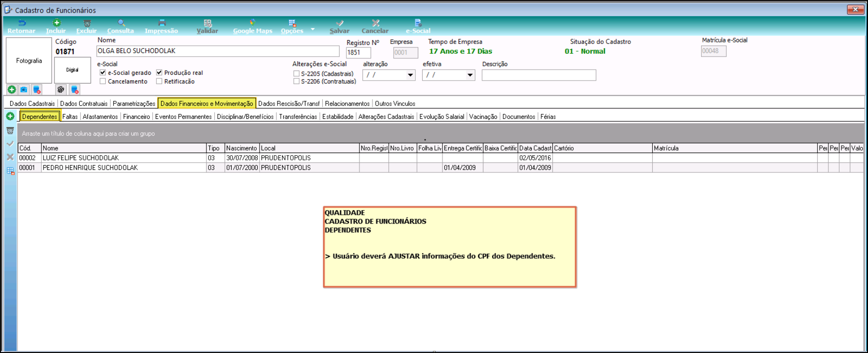Viewport: 868px width, 353px height.
Task: Add a dependent with the green plus
Action: (x=10, y=116)
